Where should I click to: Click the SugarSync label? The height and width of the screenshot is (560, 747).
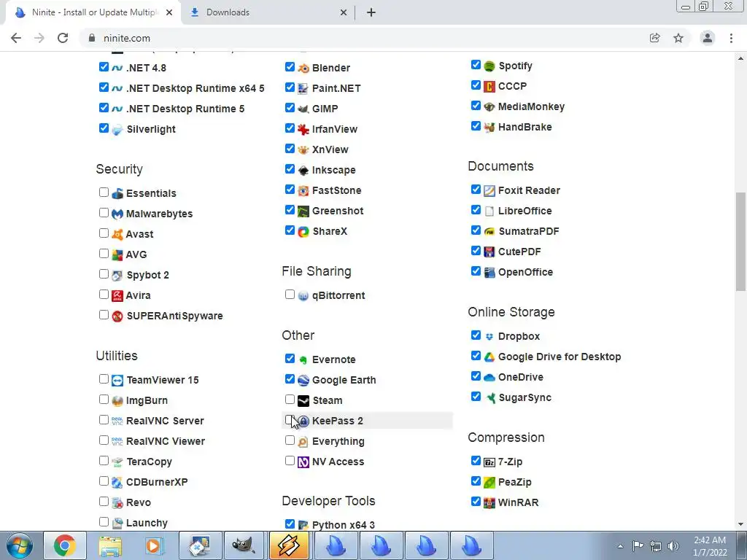(525, 397)
